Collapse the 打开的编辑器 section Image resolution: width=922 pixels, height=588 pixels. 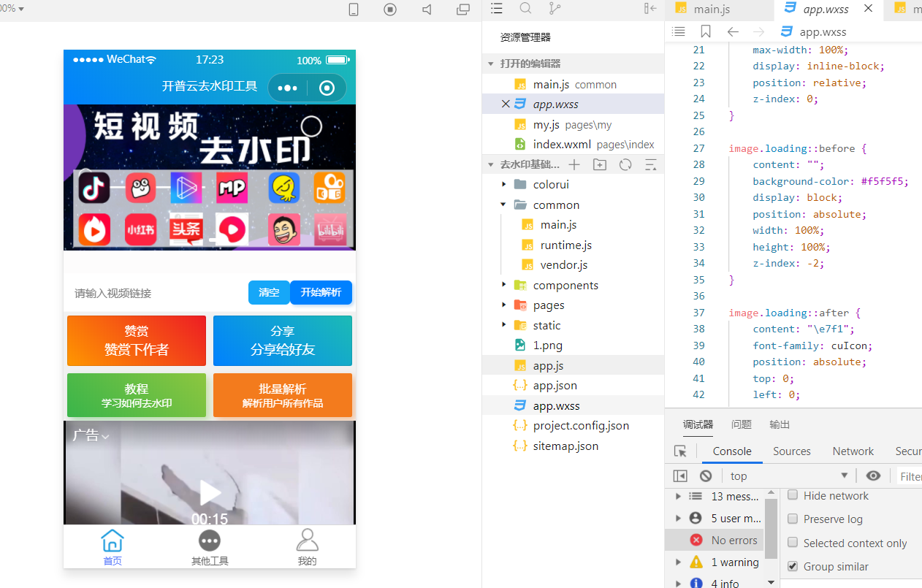click(490, 64)
